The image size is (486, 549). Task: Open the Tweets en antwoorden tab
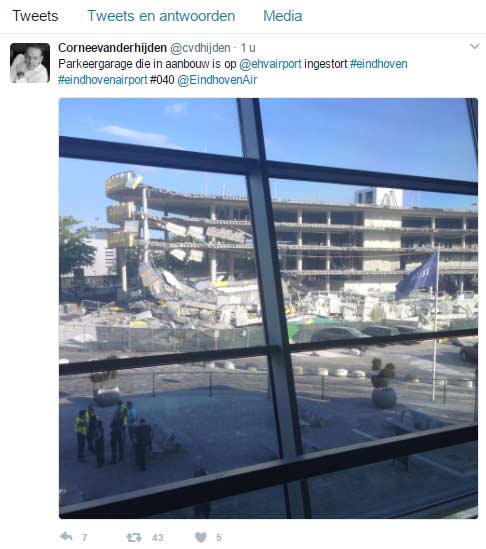(161, 16)
